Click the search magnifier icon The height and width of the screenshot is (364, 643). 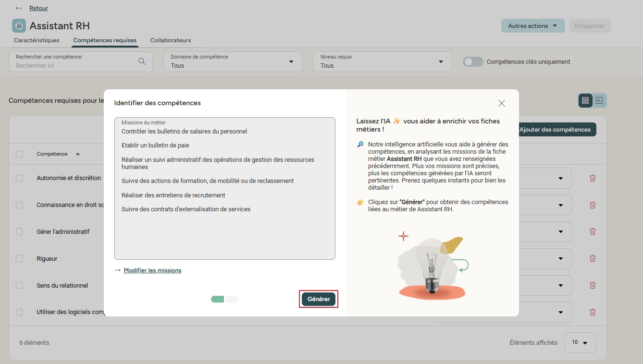tap(142, 61)
